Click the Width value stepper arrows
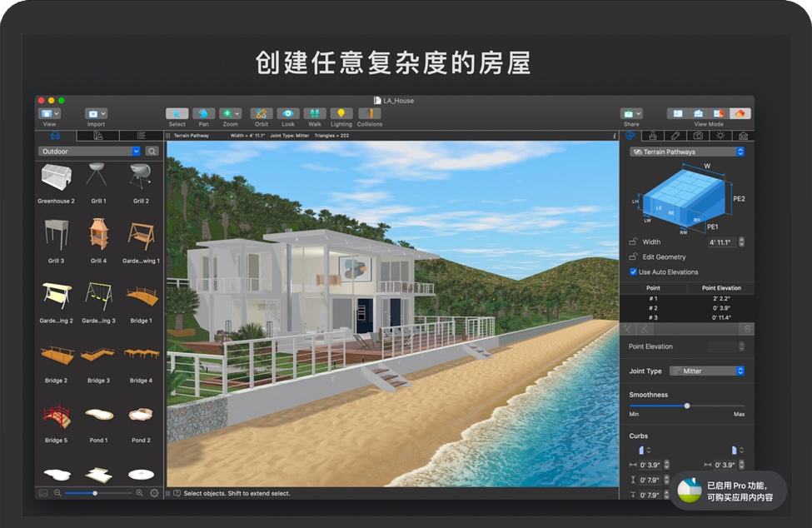812x528 pixels. (x=741, y=242)
